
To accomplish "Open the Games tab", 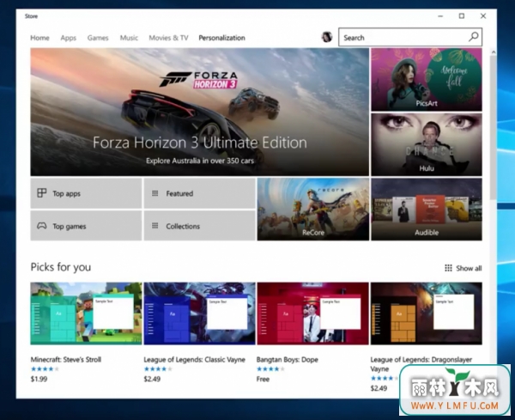I will click(98, 38).
